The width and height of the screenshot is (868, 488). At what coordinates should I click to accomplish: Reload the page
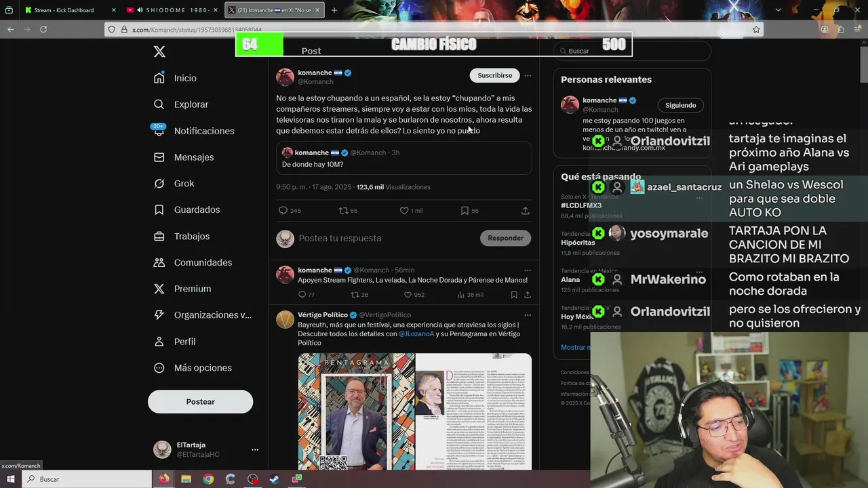[x=43, y=29]
